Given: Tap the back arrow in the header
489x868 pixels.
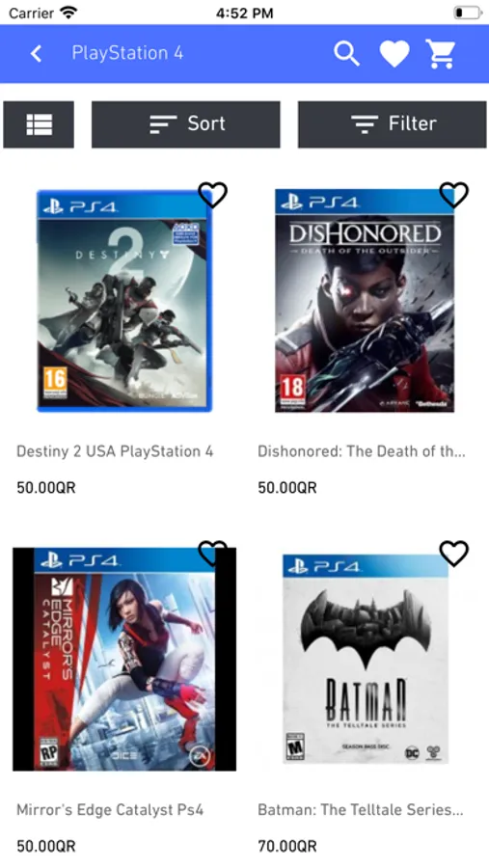Looking at the screenshot, I should pyautogui.click(x=36, y=54).
